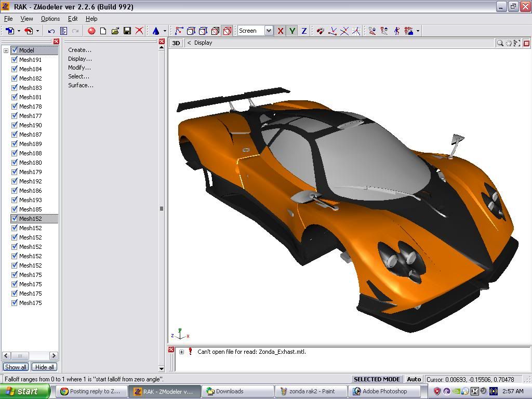The height and width of the screenshot is (399, 532).
Task: Click the red sphere materials icon
Action: (91, 31)
